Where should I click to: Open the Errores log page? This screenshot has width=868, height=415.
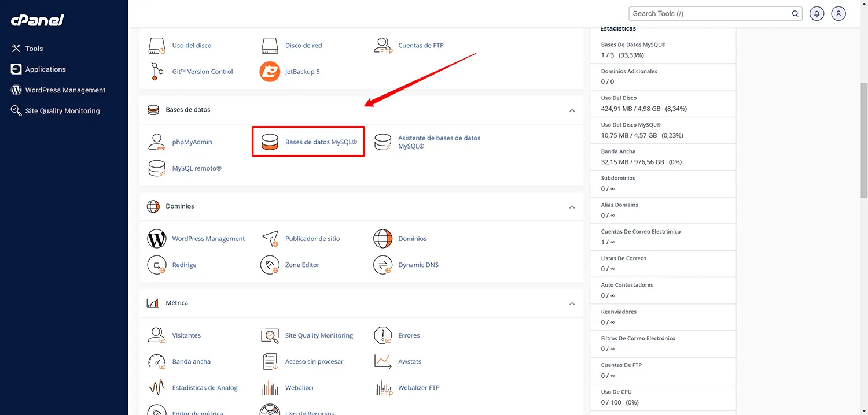(x=409, y=335)
